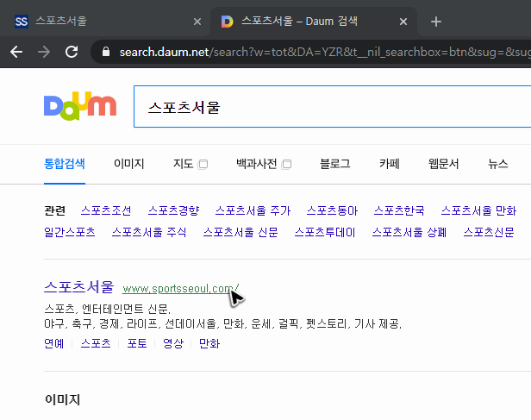
Task: Open the 포토 sublink
Action: pyautogui.click(x=137, y=343)
